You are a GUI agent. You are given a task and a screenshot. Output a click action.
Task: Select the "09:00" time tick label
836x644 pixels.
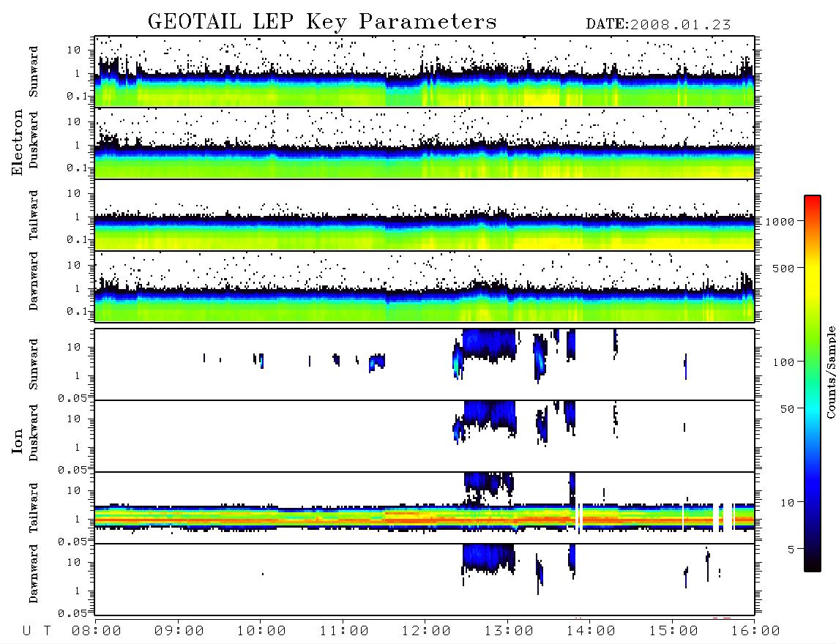pos(179,632)
